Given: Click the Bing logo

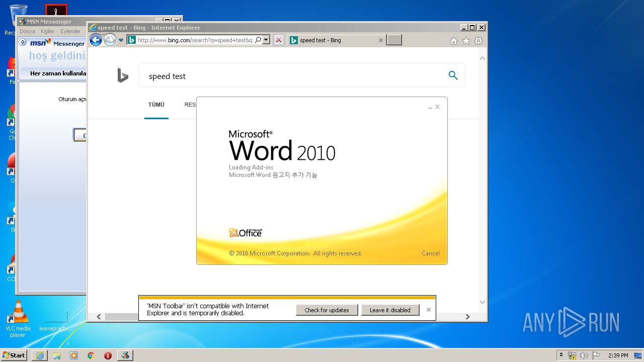Looking at the screenshot, I should click(123, 76).
